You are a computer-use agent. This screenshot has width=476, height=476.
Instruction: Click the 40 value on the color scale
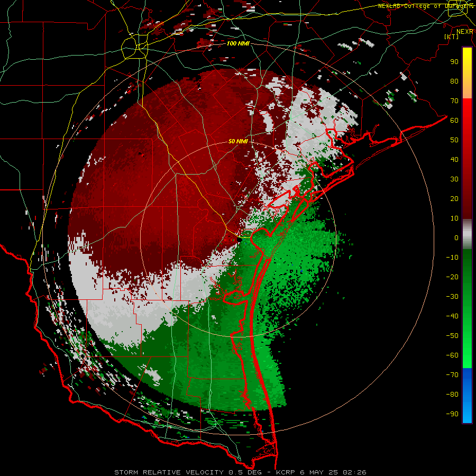click(454, 159)
